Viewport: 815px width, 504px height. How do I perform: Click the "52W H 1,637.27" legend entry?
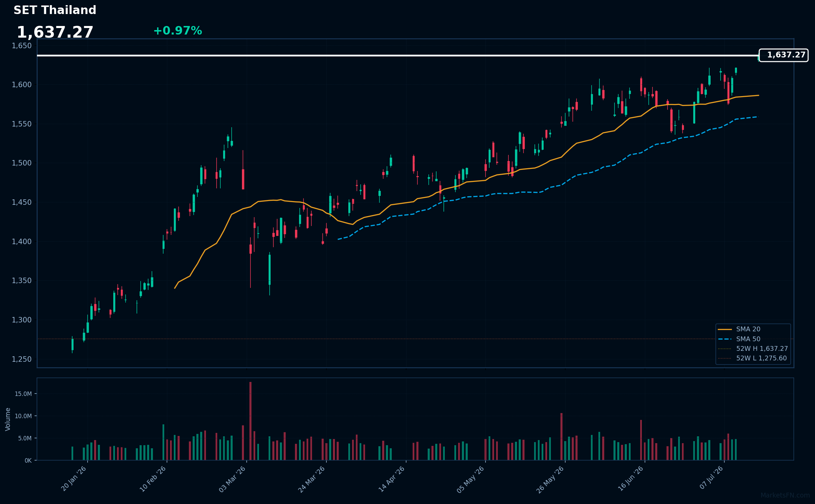click(753, 349)
